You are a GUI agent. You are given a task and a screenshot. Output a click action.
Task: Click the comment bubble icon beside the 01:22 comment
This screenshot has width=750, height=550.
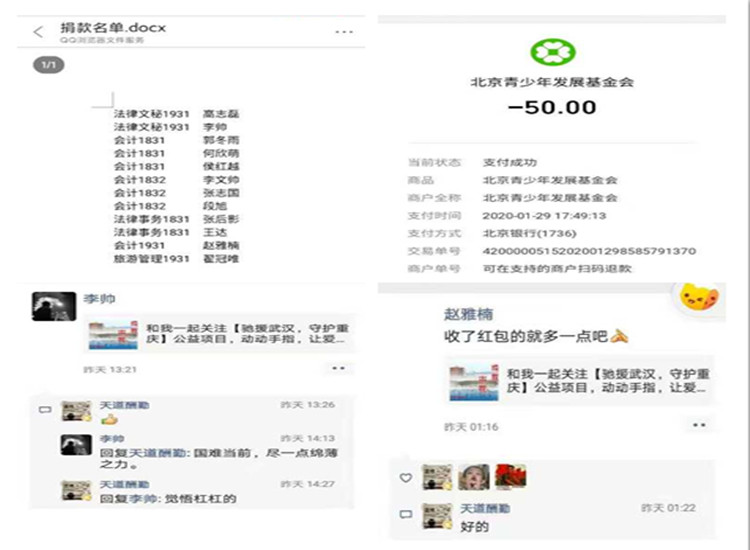(406, 514)
